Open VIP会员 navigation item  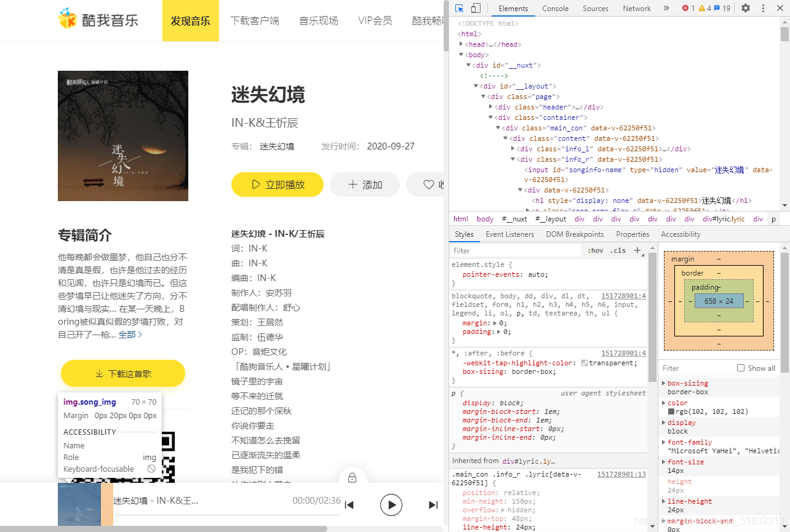[x=375, y=21]
